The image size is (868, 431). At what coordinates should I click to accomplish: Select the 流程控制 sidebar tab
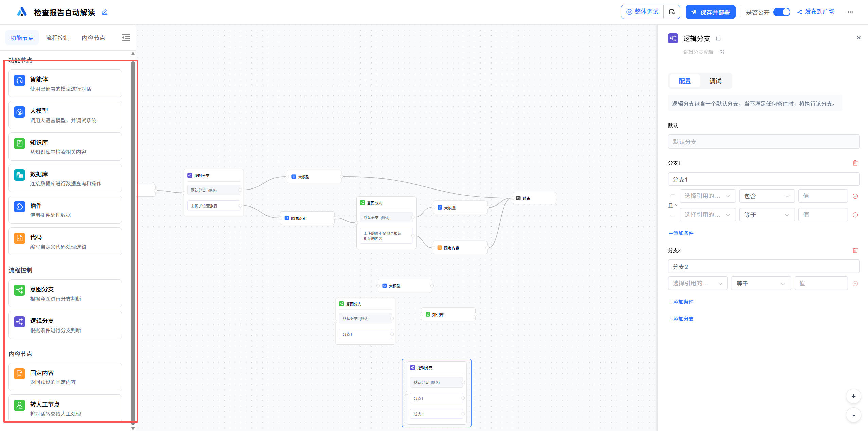pos(58,38)
